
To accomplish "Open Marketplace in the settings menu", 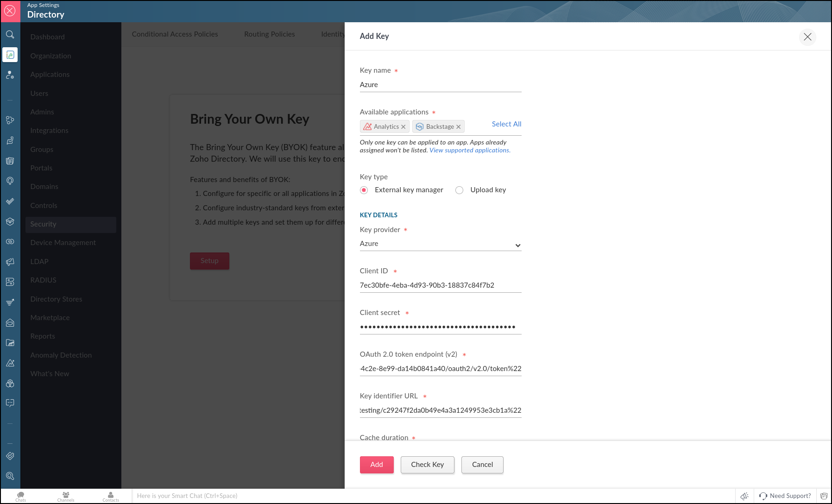I will (x=50, y=318).
